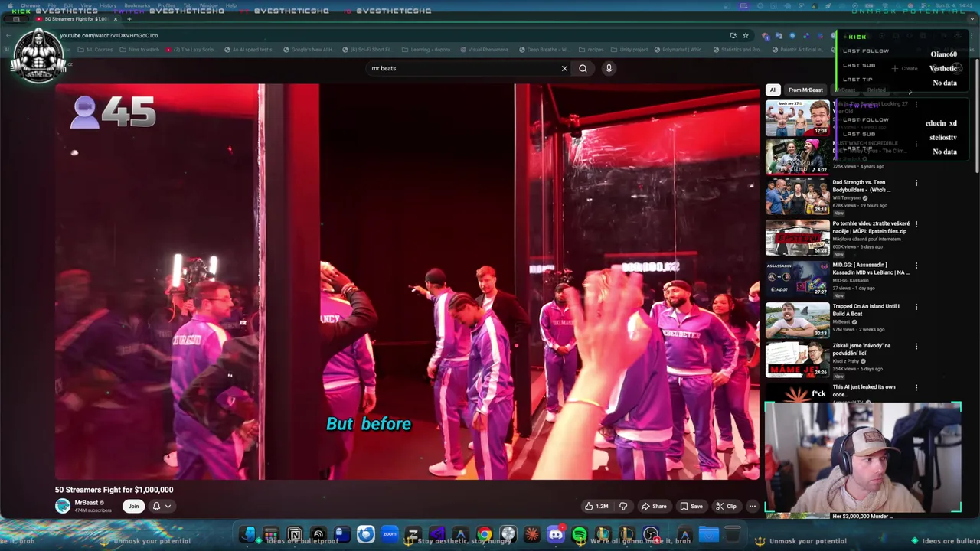Dislike the video with thumbs down
The width and height of the screenshot is (980, 551).
point(623,506)
